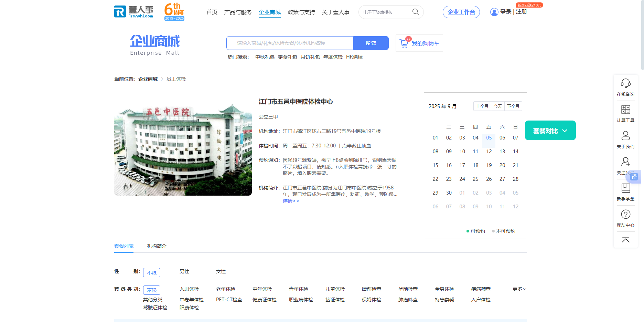Switch to 机构简介 tab
The width and height of the screenshot is (644, 322).
(157, 246)
